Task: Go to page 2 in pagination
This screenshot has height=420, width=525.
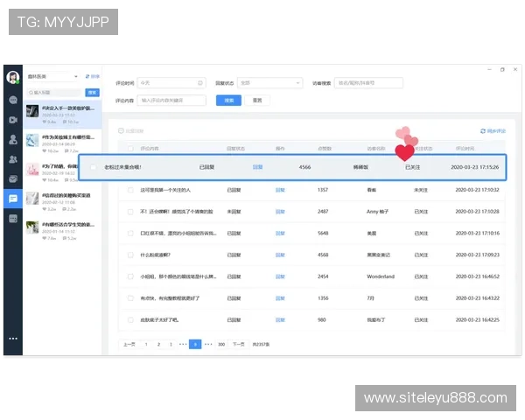Action: click(158, 345)
